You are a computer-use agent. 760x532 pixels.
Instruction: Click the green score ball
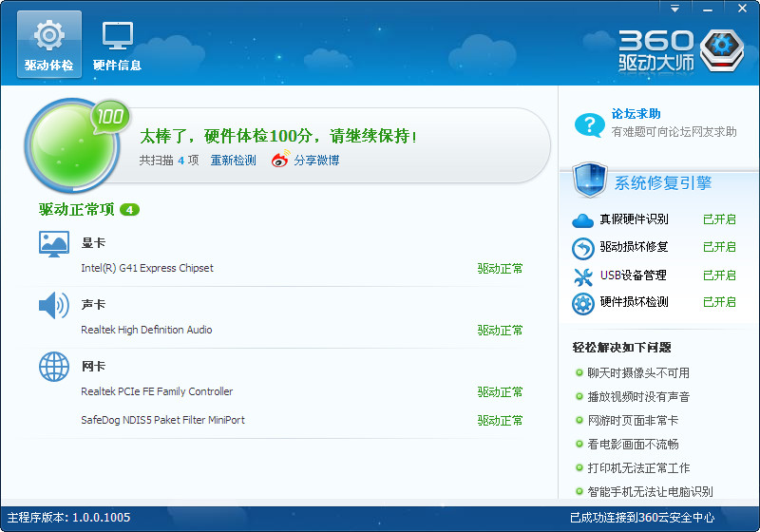click(72, 144)
